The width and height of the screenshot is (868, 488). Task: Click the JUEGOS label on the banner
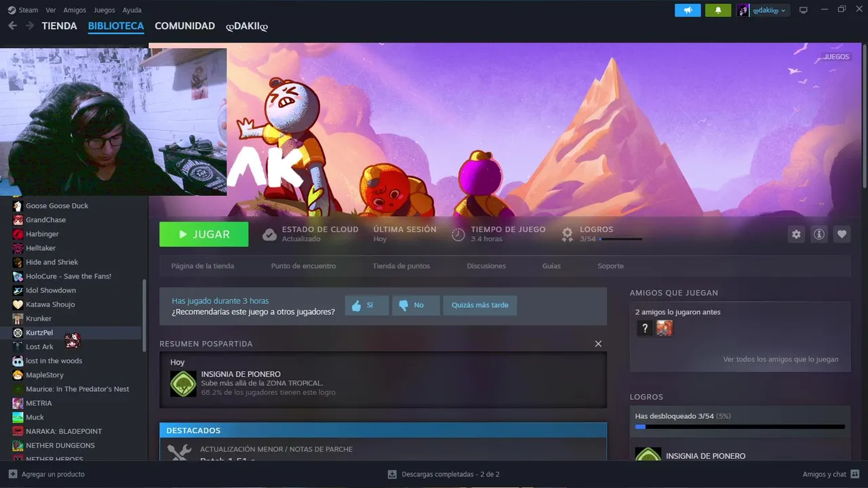[836, 57]
